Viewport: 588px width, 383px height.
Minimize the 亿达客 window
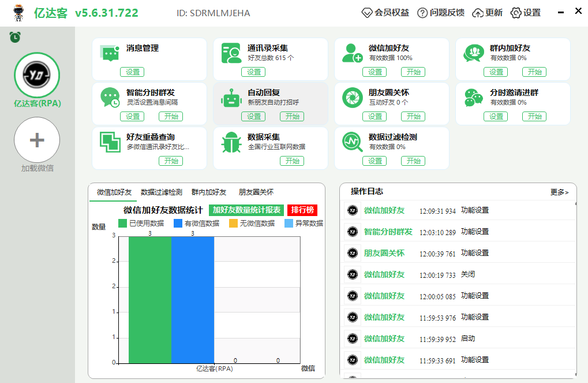pos(561,12)
